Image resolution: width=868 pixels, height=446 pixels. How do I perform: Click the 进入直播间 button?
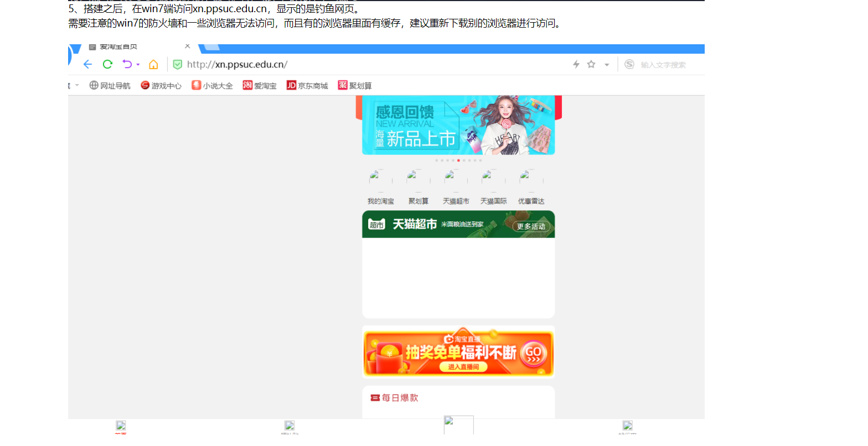tap(463, 367)
